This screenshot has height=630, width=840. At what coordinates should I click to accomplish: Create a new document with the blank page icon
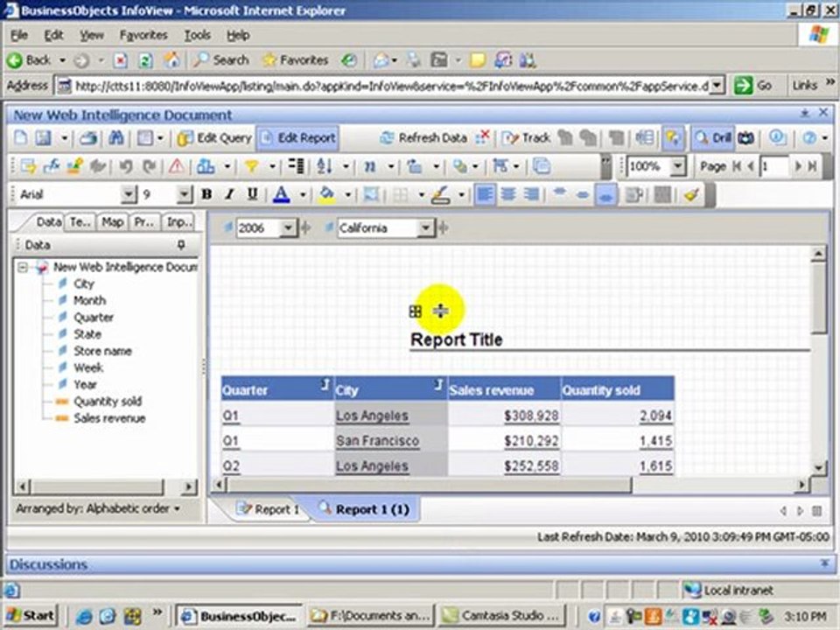pyautogui.click(x=20, y=137)
